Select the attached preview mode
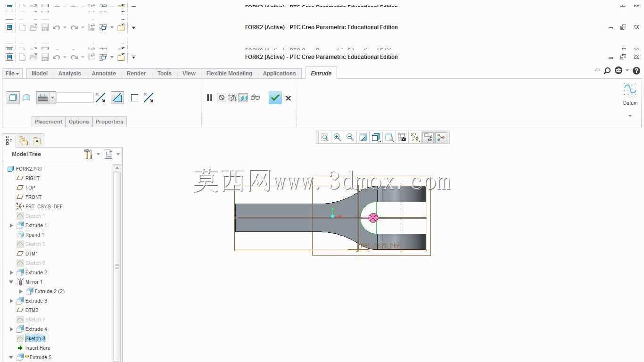 click(243, 98)
